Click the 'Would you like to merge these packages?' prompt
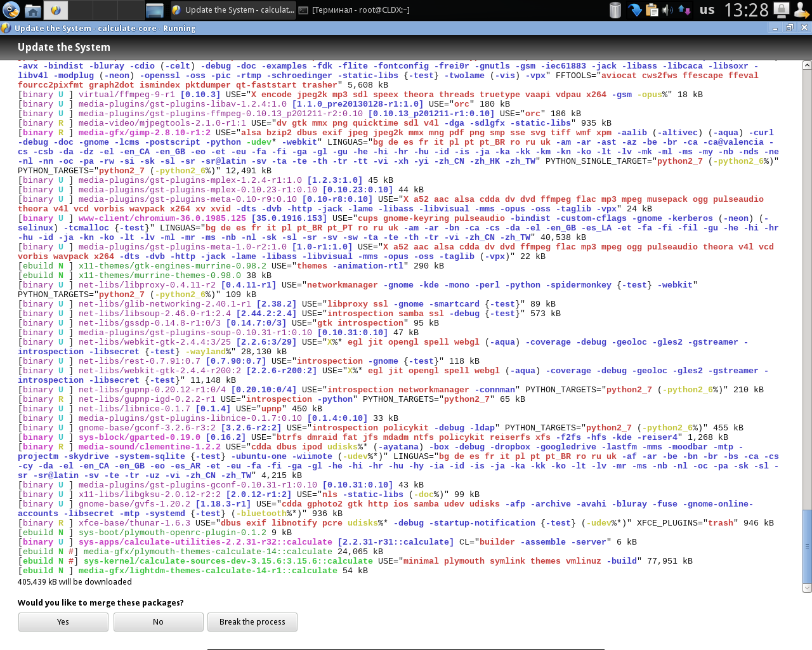The image size is (812, 650). [101, 603]
